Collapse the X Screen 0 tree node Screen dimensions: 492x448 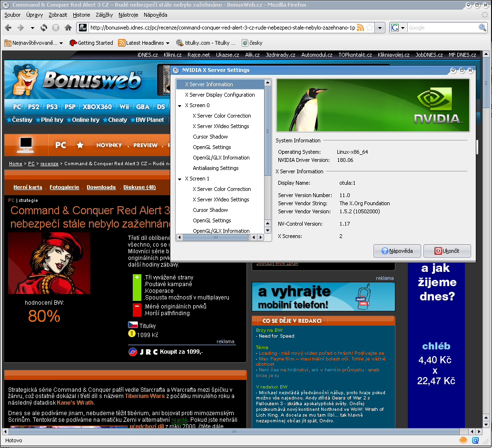point(180,106)
